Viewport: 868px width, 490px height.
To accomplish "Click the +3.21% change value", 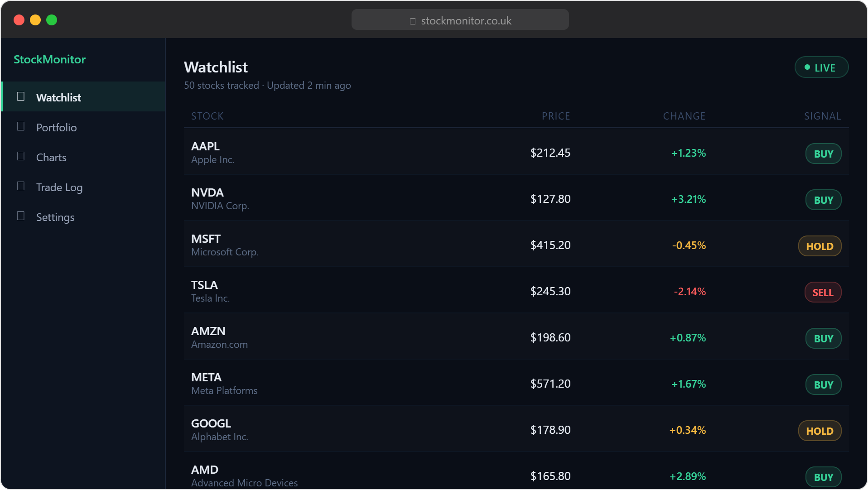I will (689, 200).
